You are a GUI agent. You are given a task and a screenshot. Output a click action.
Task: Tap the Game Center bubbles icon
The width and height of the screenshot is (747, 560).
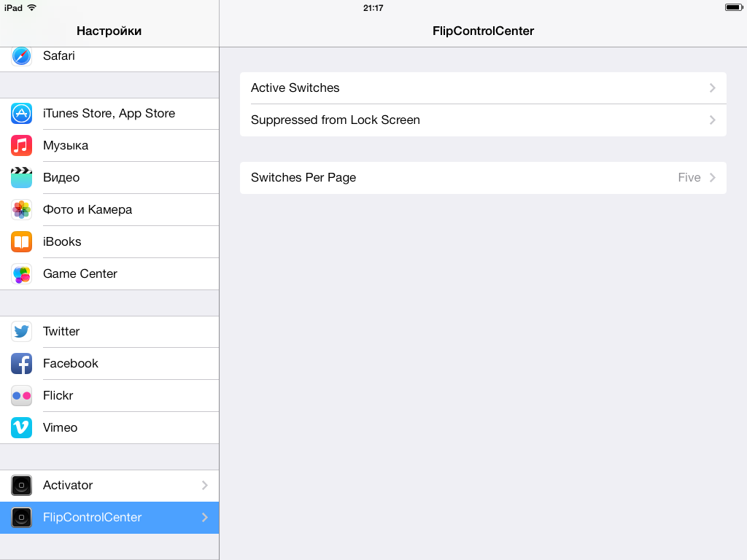[21, 274]
